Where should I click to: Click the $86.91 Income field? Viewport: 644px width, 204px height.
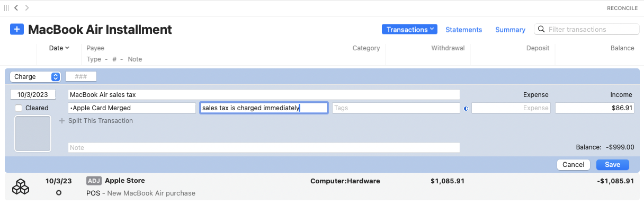coord(595,108)
